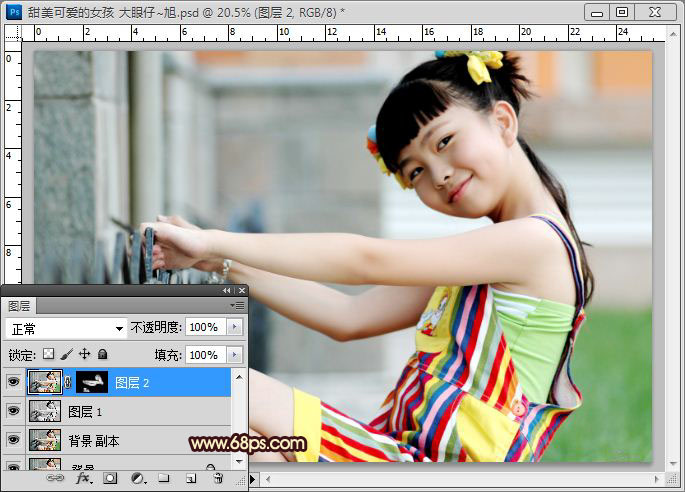Delete layer using the trash icon
Screen dimensions: 685x492
[217, 479]
